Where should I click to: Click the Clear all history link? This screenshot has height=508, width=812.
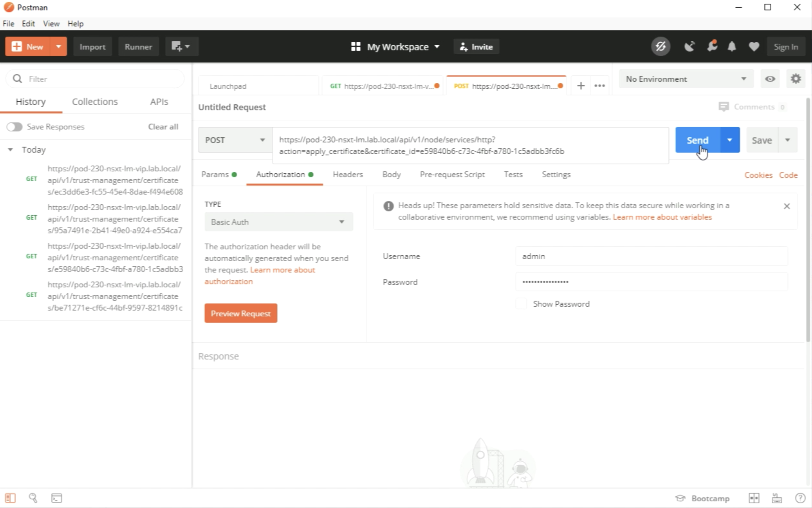pyautogui.click(x=163, y=127)
